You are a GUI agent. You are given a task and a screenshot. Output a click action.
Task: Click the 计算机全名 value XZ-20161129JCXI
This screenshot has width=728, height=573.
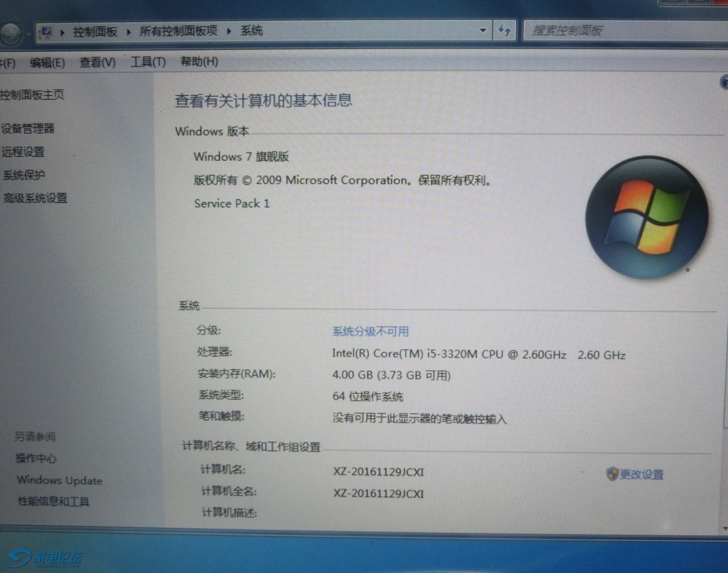[x=378, y=493]
